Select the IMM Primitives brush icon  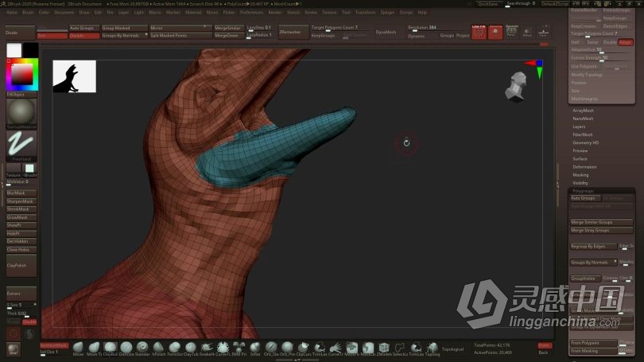239,348
